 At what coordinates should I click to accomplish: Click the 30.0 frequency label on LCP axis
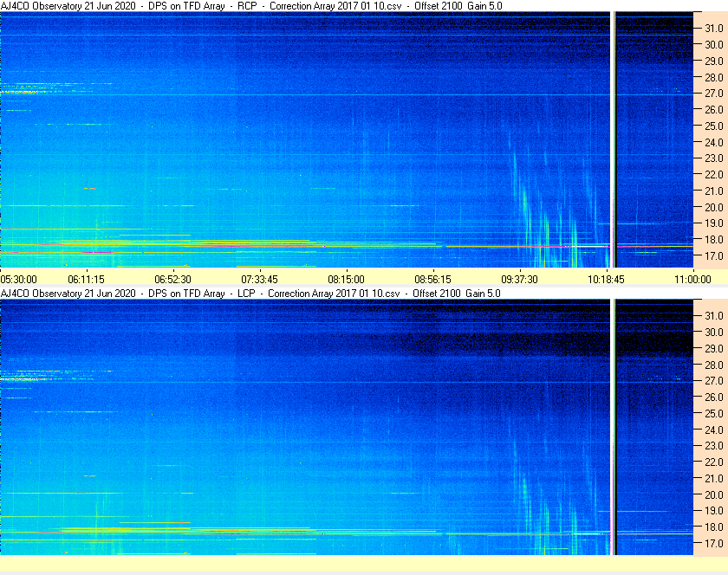[x=714, y=332]
